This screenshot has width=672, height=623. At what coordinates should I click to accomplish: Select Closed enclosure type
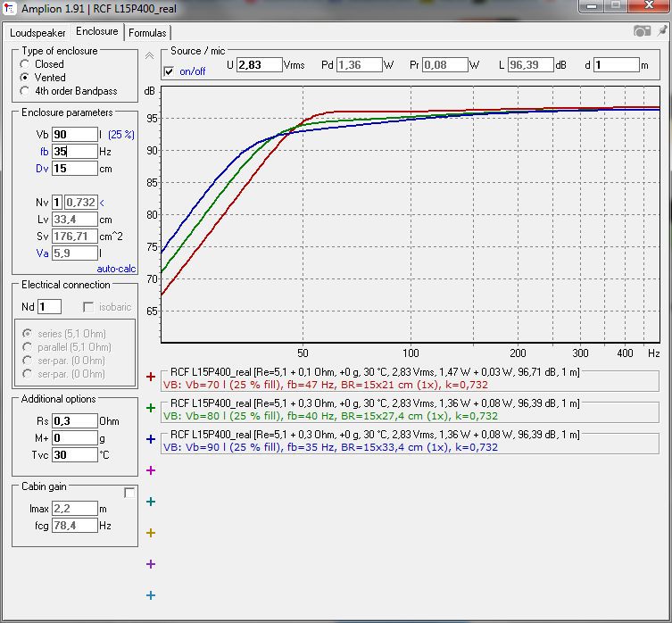point(24,64)
